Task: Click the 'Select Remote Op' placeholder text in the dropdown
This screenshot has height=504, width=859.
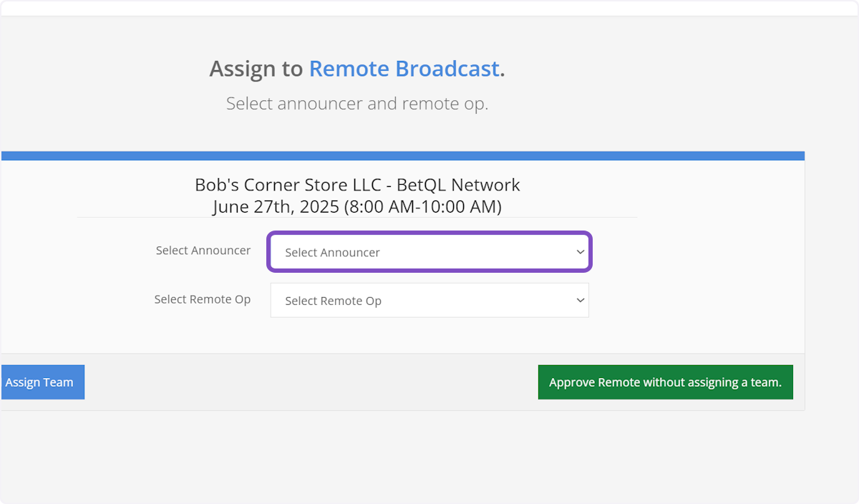Action: click(x=333, y=301)
